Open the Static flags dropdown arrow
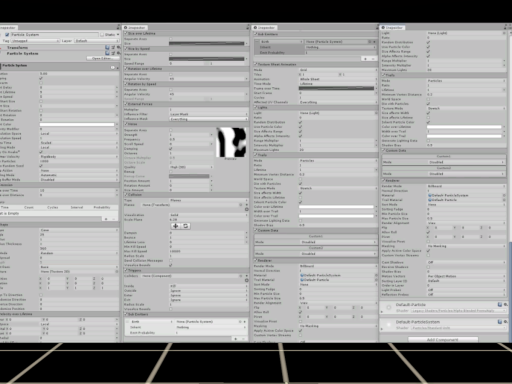512x384 pixels. [118, 35]
